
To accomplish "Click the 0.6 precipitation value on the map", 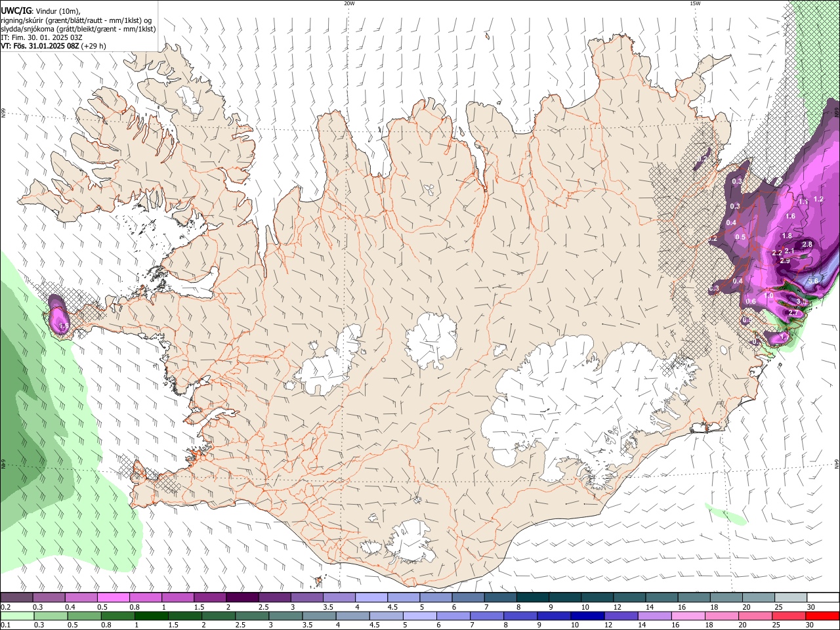I will click(751, 302).
